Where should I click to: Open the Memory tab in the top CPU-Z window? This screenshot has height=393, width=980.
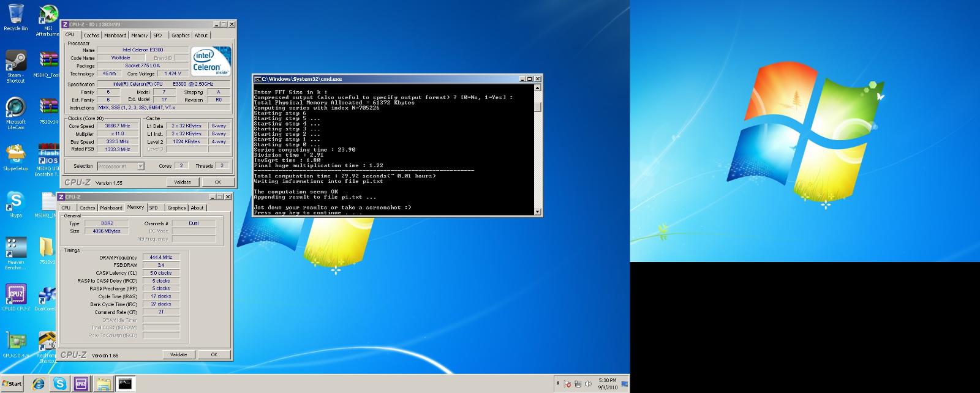tap(140, 36)
